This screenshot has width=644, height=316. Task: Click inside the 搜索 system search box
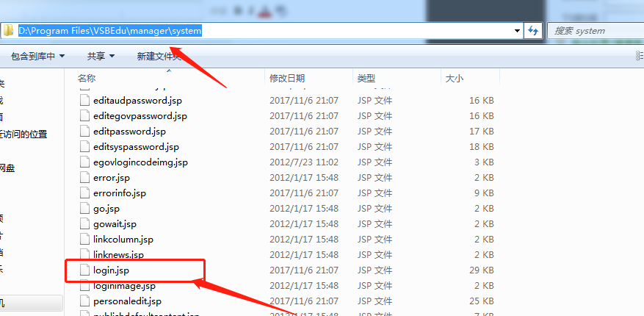point(595,30)
